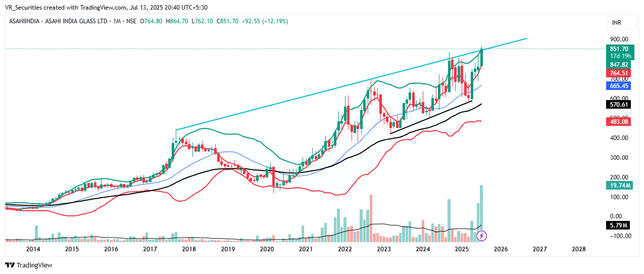Image resolution: width=644 pixels, height=274 pixels.
Task: Click the 847.82 green price label
Action: click(619, 65)
